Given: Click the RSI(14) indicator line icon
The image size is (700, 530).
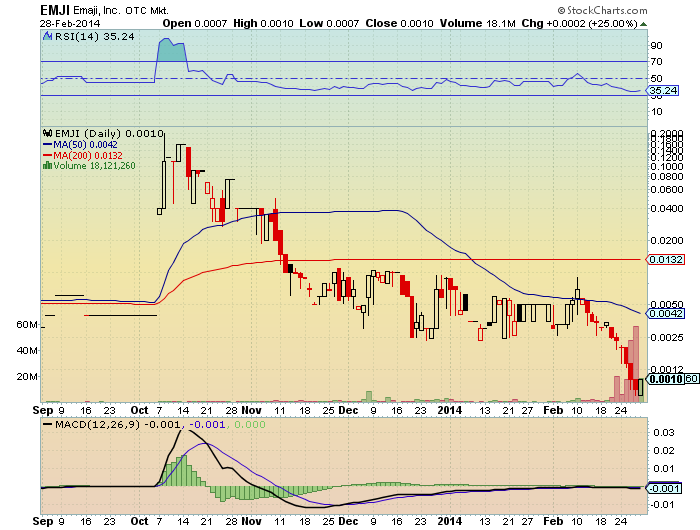Looking at the screenshot, I should (48, 37).
